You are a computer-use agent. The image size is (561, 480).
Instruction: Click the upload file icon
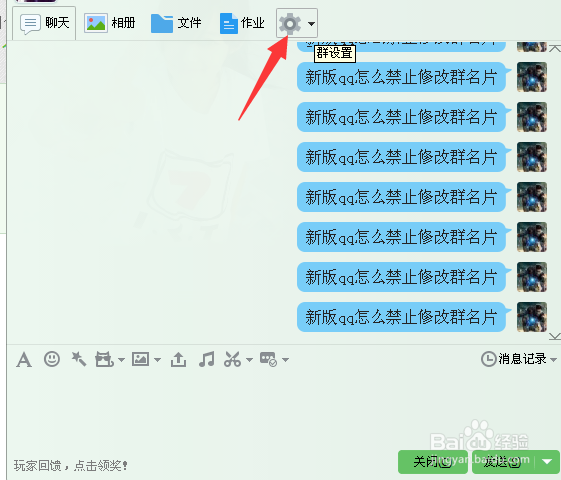178,359
